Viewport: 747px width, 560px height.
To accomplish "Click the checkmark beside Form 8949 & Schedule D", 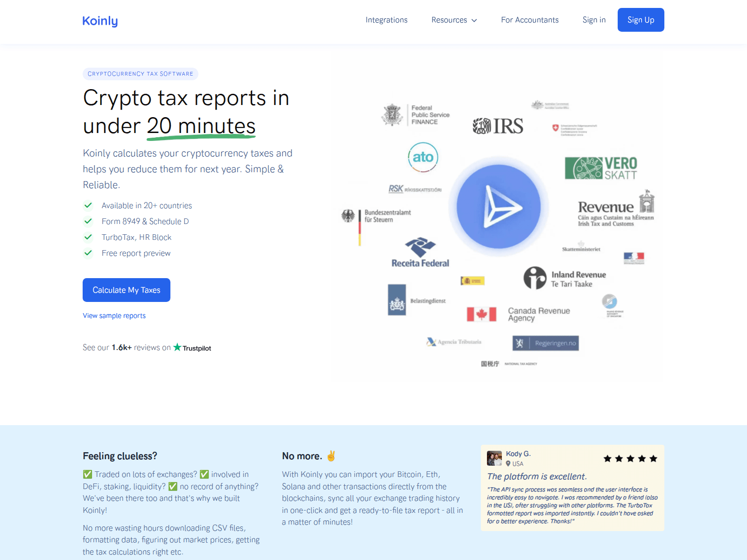I will (x=88, y=221).
